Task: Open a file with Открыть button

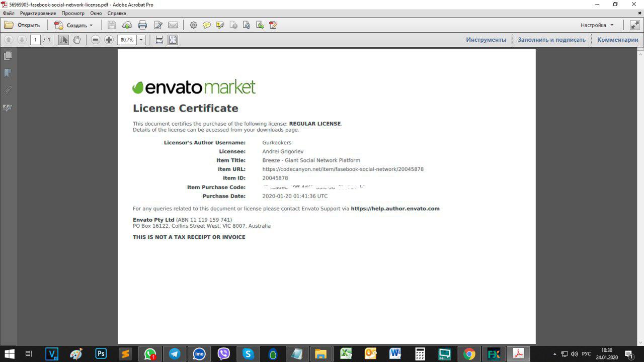Action: [22, 25]
